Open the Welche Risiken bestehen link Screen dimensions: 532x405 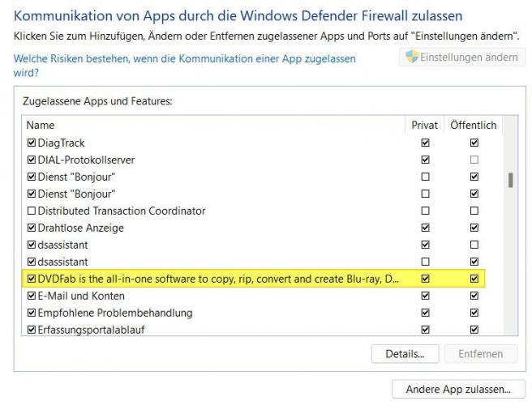point(185,66)
